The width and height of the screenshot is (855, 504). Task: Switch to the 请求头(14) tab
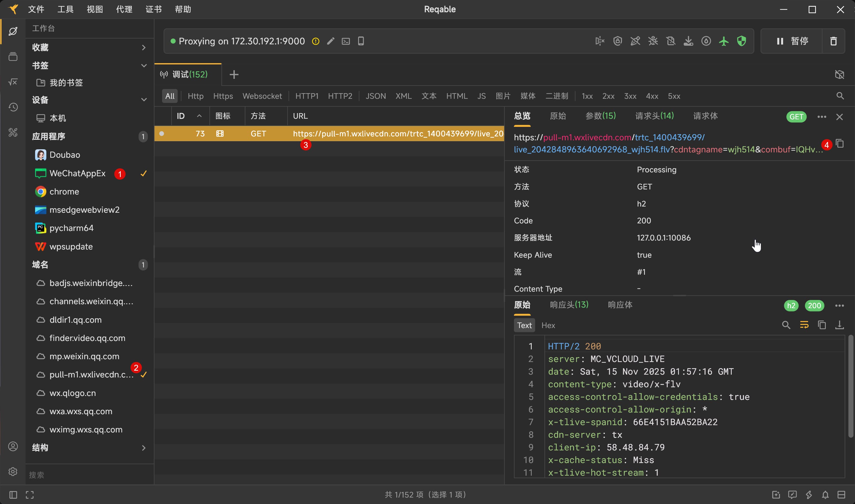coord(654,116)
